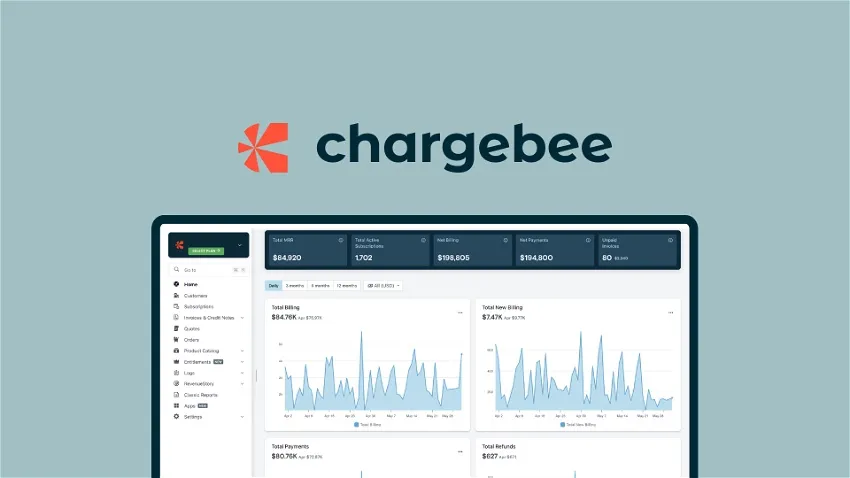Open the Apps grid icon
This screenshot has width=850, height=478.
click(x=176, y=405)
